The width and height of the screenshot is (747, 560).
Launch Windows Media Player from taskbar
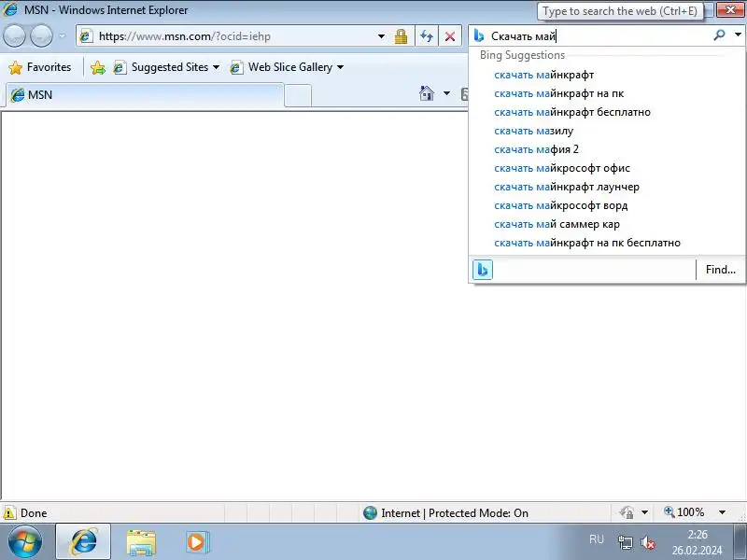(x=196, y=542)
